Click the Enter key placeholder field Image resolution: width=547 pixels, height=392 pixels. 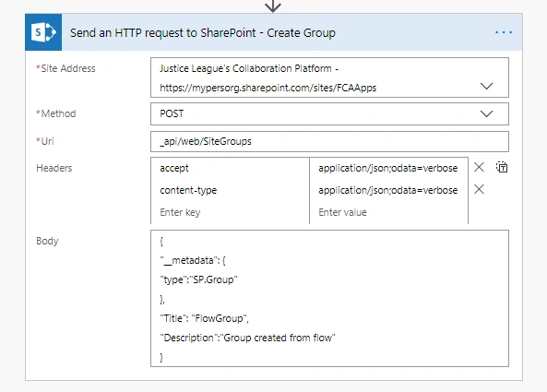pos(231,212)
